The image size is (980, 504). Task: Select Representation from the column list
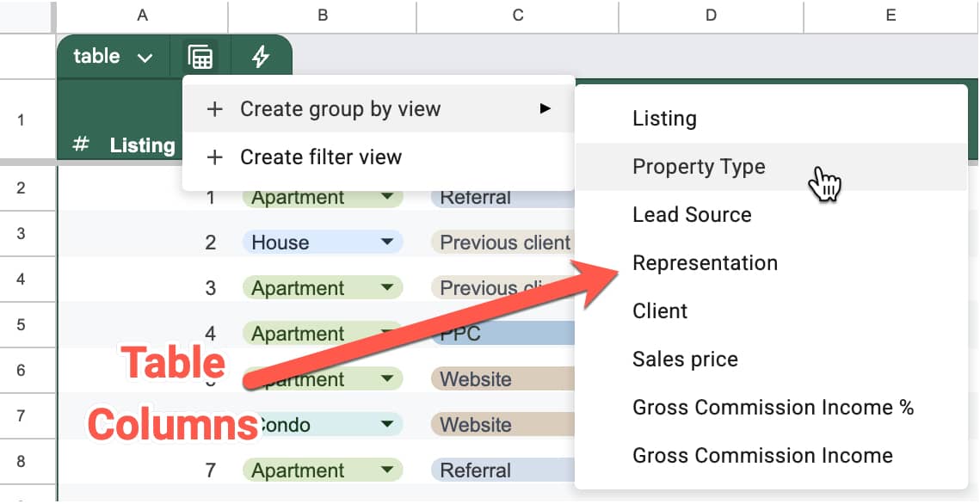tap(705, 263)
